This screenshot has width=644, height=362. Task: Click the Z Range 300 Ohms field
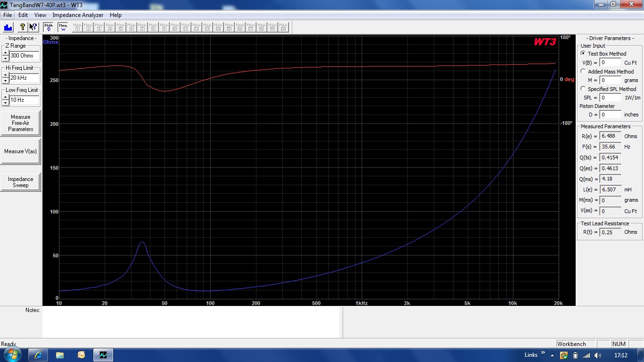pyautogui.click(x=25, y=56)
